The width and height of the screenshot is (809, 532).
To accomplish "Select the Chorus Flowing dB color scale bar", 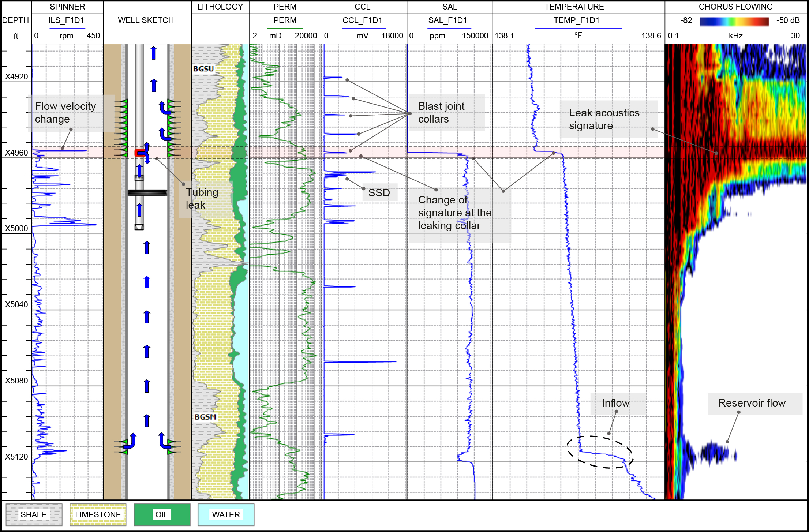I will point(734,21).
